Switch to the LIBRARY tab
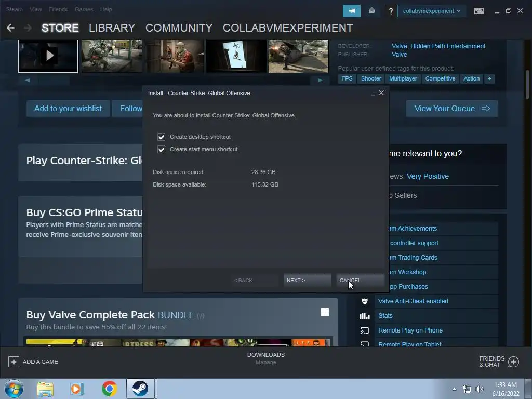 tap(112, 28)
